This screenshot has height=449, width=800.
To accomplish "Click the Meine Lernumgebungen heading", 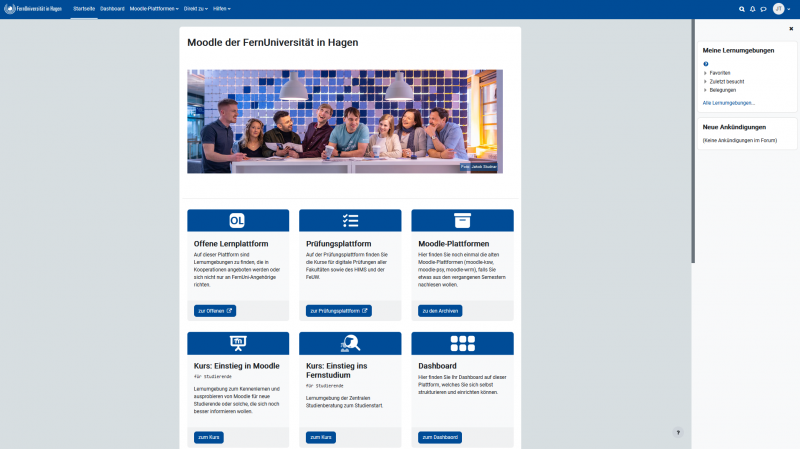I will tap(738, 51).
